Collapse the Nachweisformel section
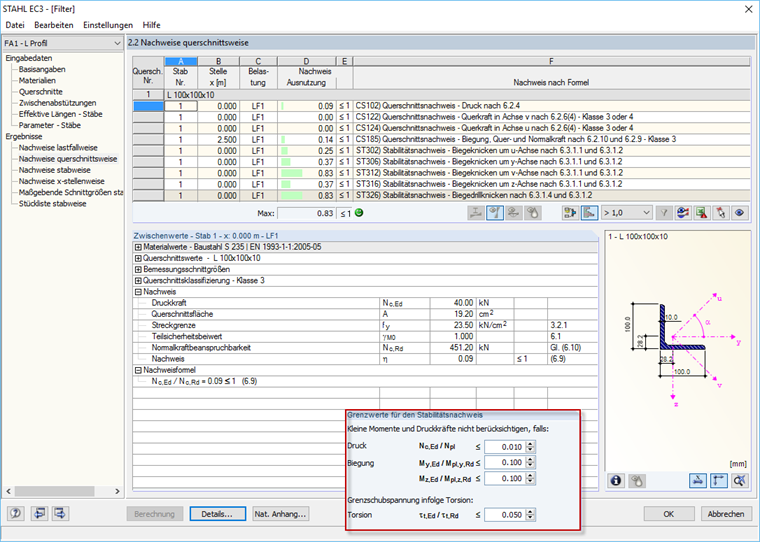Image resolution: width=760 pixels, height=542 pixels. pos(138,370)
